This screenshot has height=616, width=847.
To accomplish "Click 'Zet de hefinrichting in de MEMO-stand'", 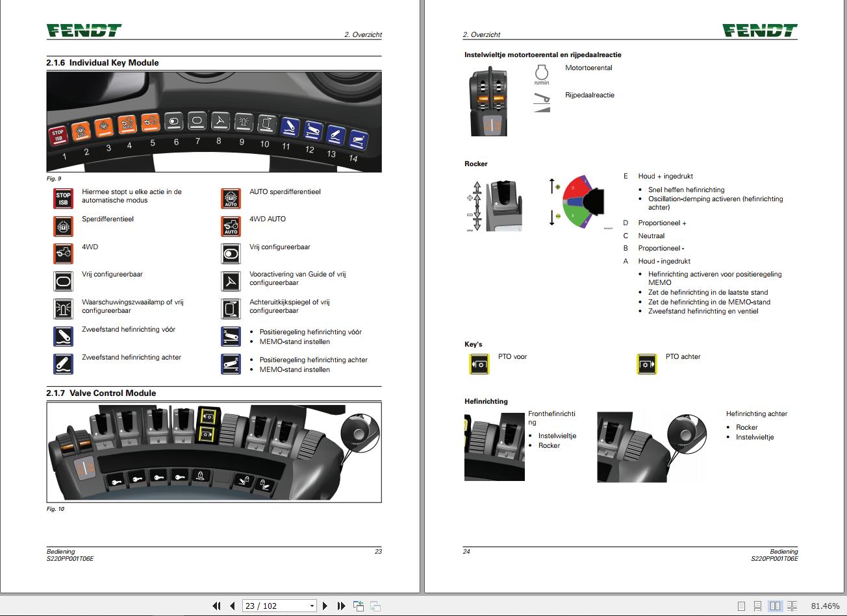I will pos(709,302).
